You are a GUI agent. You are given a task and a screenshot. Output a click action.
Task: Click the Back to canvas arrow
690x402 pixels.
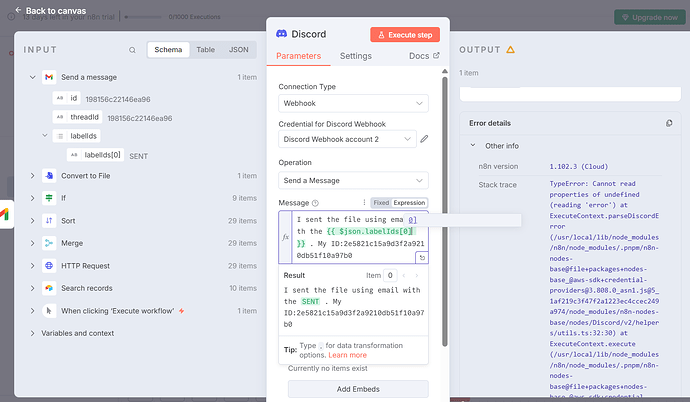click(x=18, y=10)
